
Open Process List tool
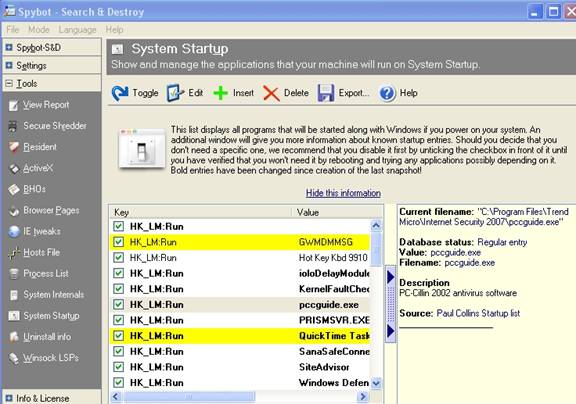tap(46, 274)
